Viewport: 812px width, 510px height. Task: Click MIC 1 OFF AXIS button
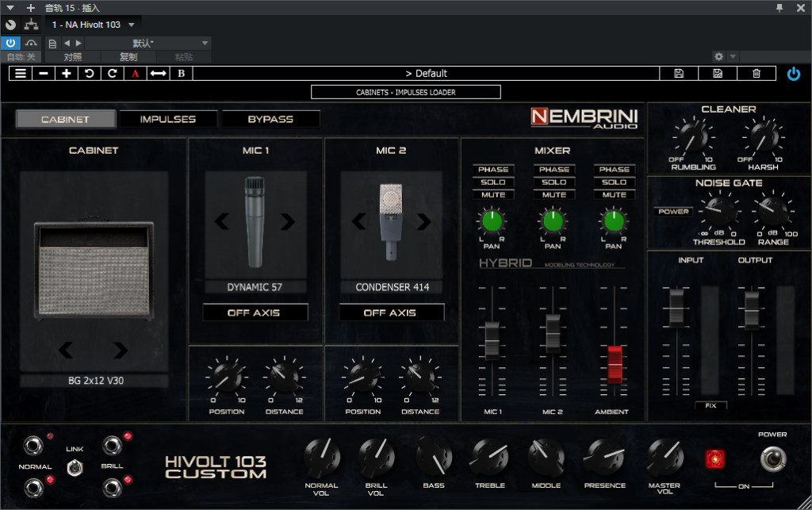click(255, 313)
